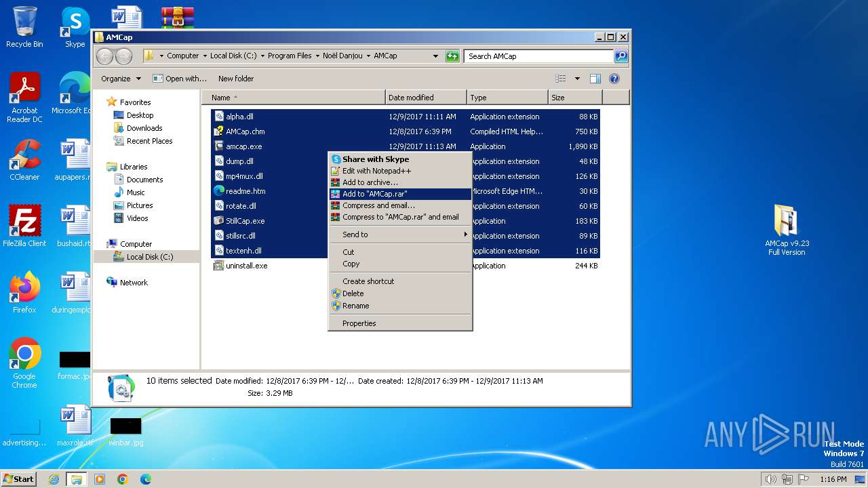Expand the address bar history dropdown
Image resolution: width=868 pixels, height=488 pixels.
tap(435, 56)
